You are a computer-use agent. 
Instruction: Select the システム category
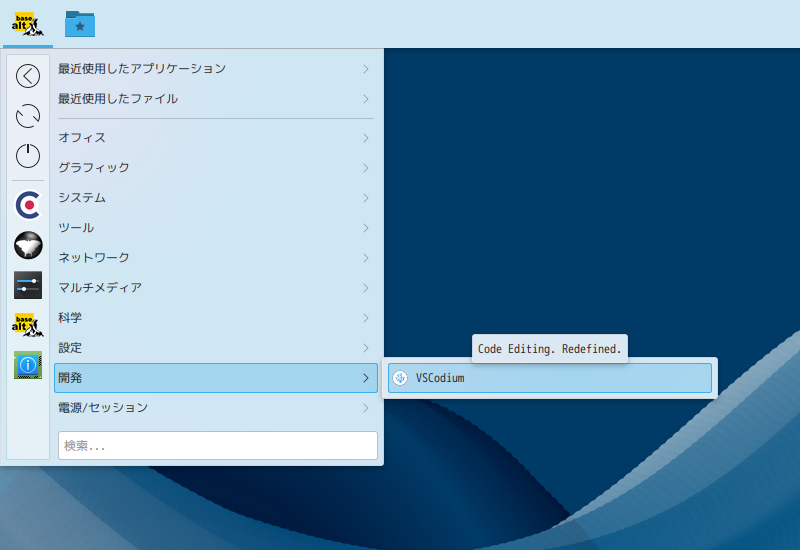216,198
